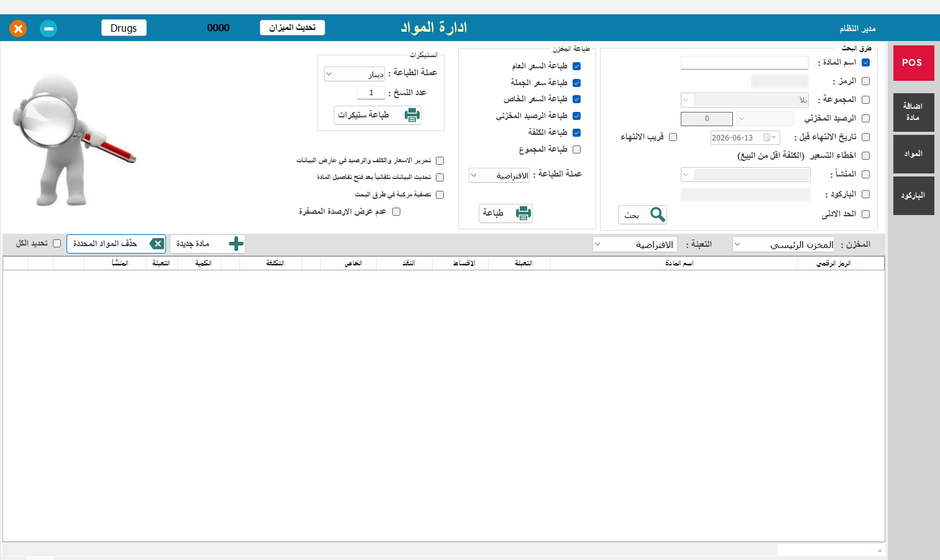The height and width of the screenshot is (560, 940).
Task: Uncheck طباعة السعر العام checkbox
Action: 576,67
